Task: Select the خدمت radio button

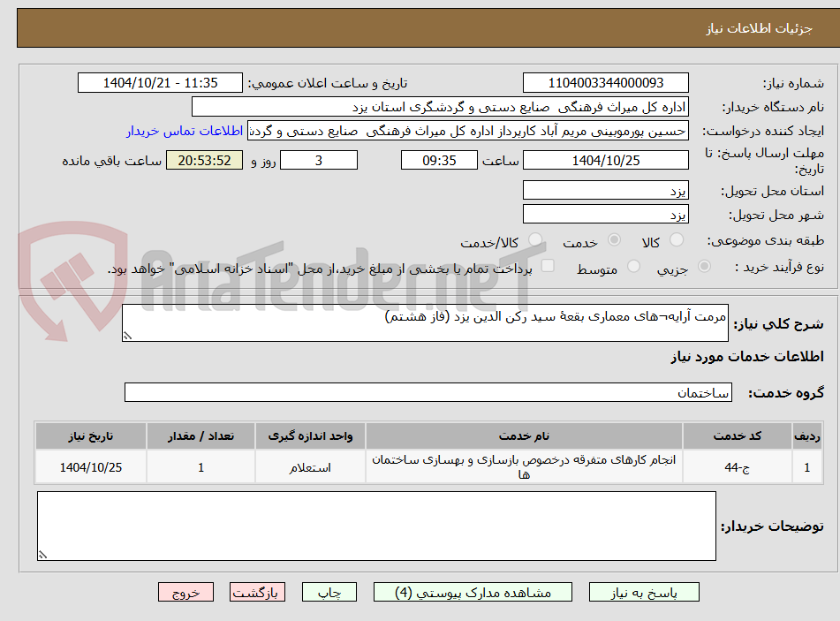Action: [x=614, y=240]
